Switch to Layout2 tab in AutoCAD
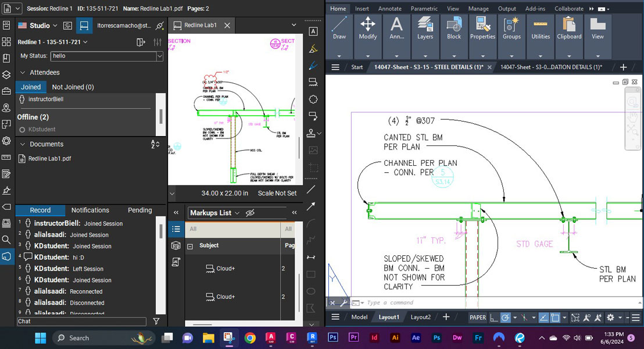 click(x=420, y=317)
